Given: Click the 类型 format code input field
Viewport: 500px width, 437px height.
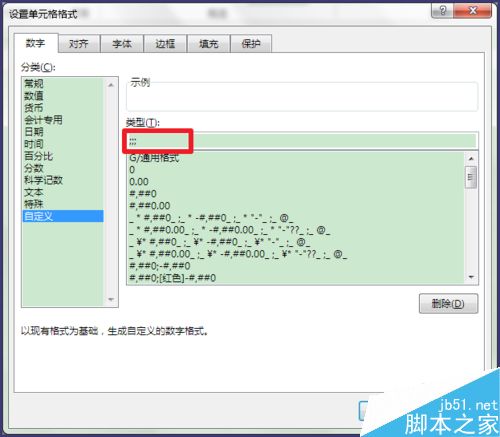Looking at the screenshot, I should click(x=302, y=141).
